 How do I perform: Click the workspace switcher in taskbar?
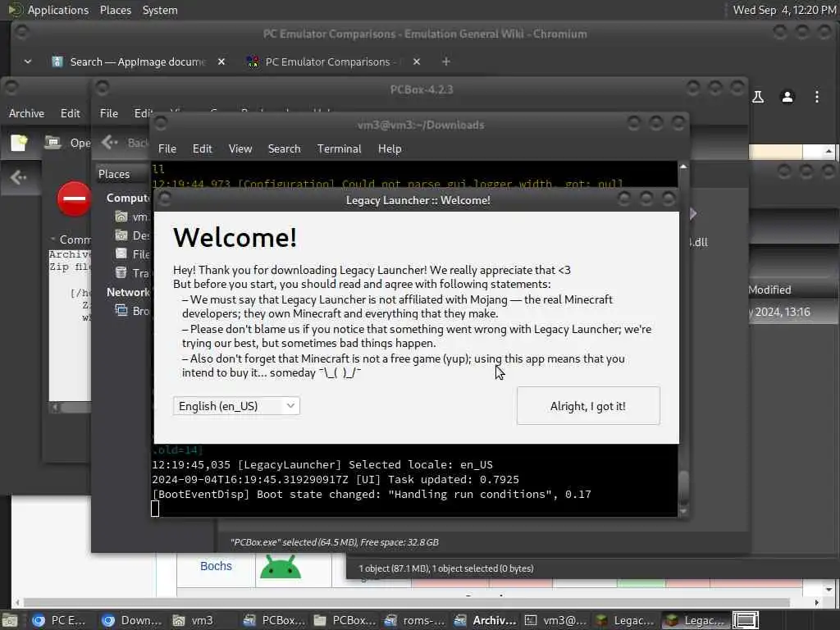(745, 620)
